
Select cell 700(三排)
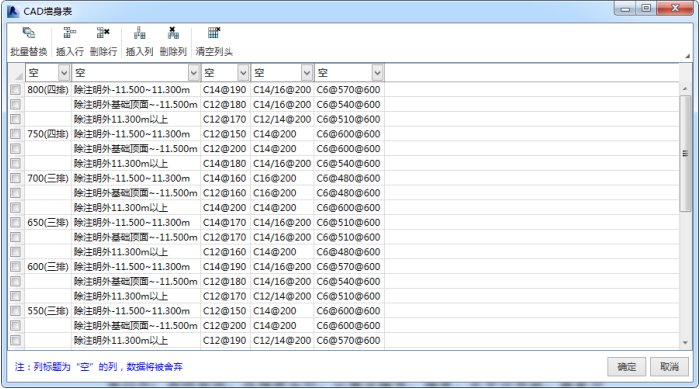(48, 178)
